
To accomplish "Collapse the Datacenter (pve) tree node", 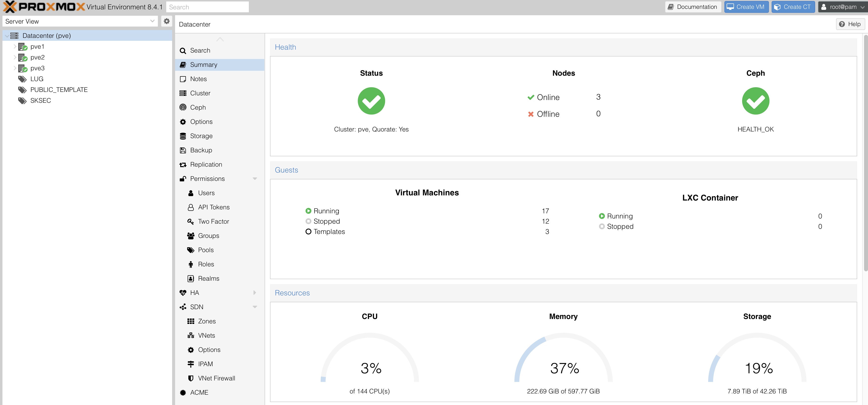I will tap(7, 36).
